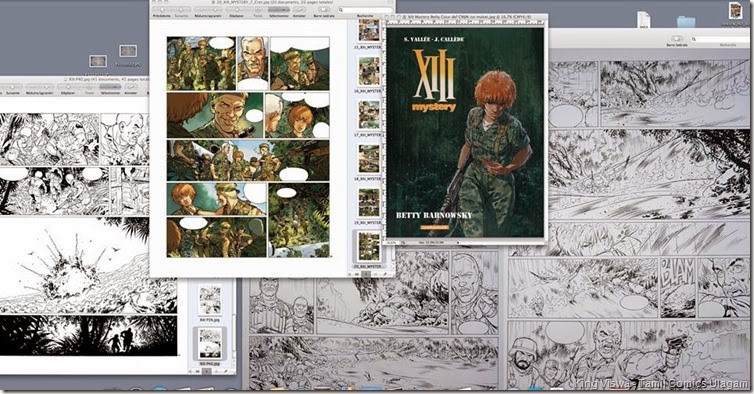Click the Recherche search field in colored comic window
Image resolution: width=754 pixels, height=394 pixels.
[x=365, y=10]
